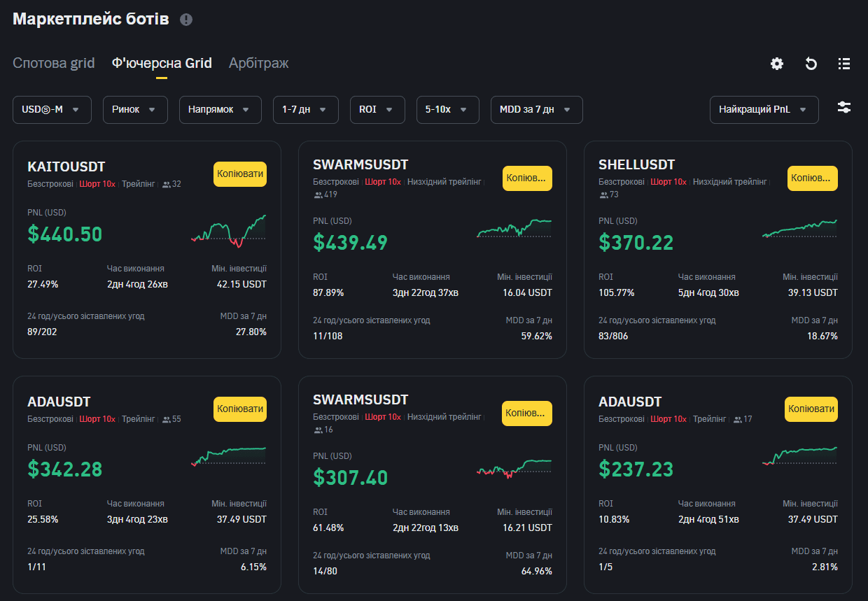
Task: Click the 42.15 USDT minimum investment
Action: coord(241,285)
